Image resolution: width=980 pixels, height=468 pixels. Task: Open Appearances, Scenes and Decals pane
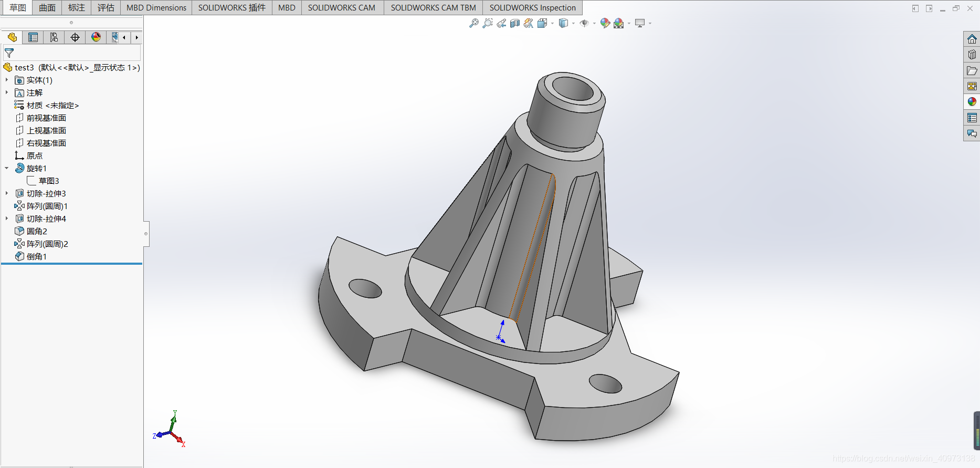(x=972, y=102)
